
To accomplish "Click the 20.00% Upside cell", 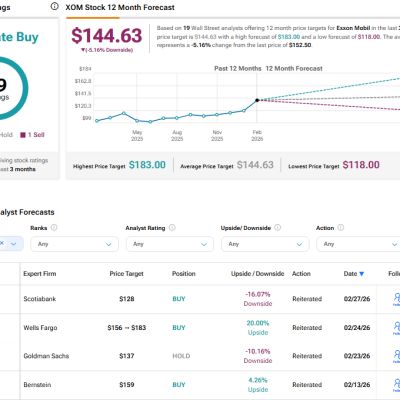I will pyautogui.click(x=258, y=328).
